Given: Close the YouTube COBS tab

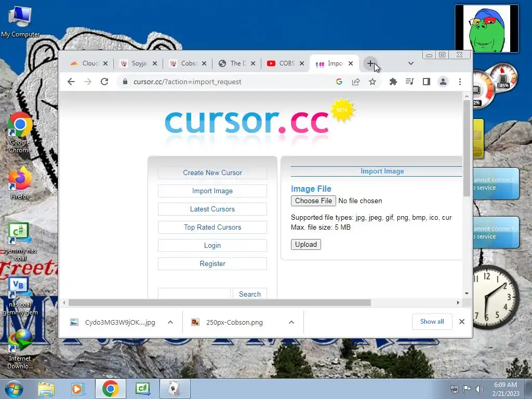Looking at the screenshot, I should pos(302,63).
